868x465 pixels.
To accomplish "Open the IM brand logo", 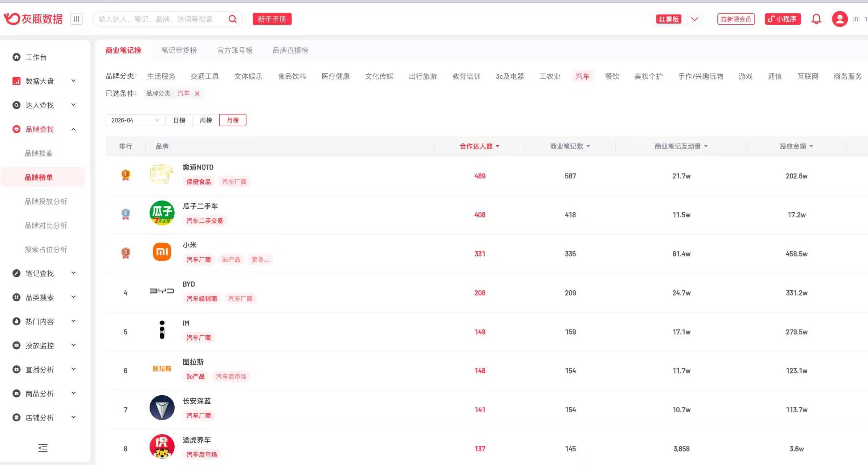I will point(162,330).
